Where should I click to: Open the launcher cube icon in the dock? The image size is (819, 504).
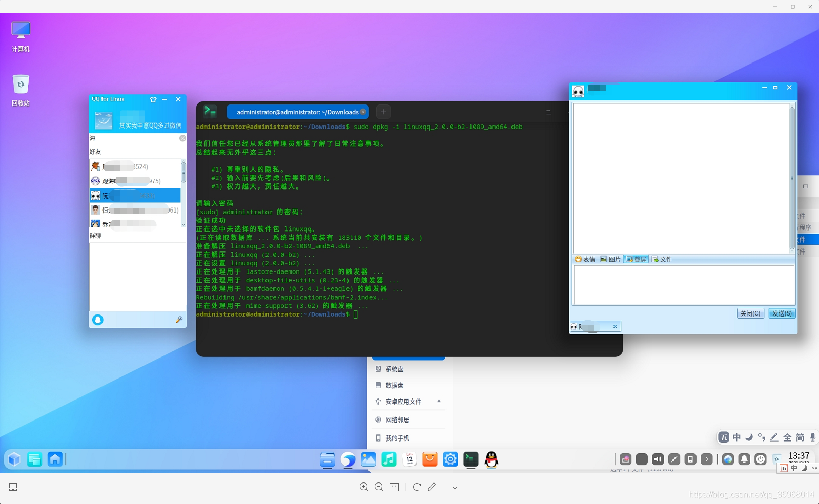coord(14,459)
